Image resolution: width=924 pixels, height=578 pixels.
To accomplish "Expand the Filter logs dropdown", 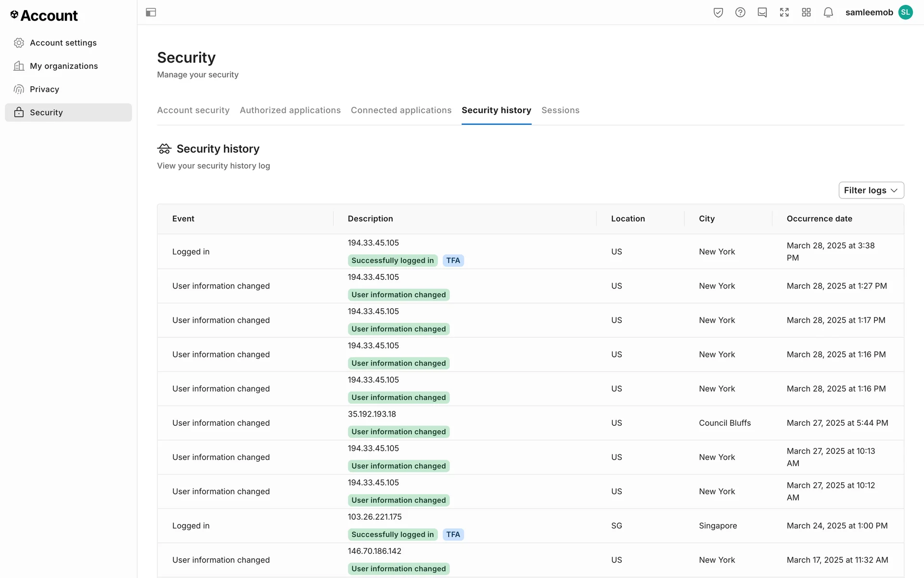I will [871, 190].
